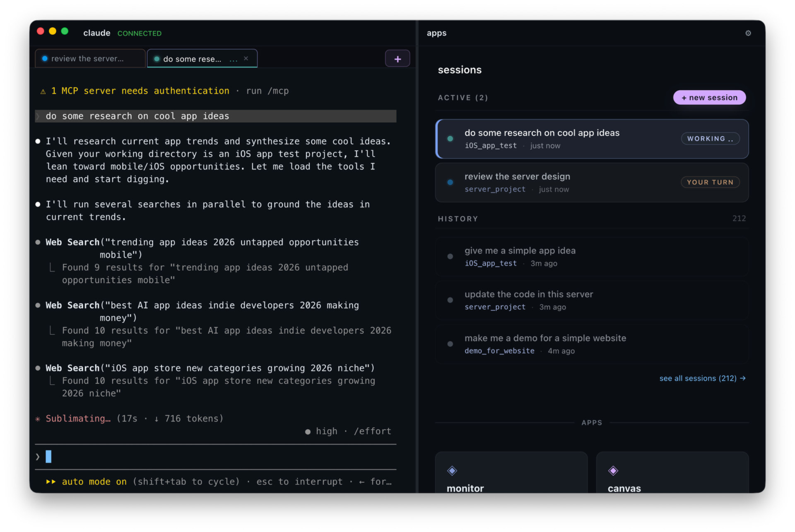Click the Sublimating asterisk spinner icon
The width and height of the screenshot is (795, 532).
point(38,419)
